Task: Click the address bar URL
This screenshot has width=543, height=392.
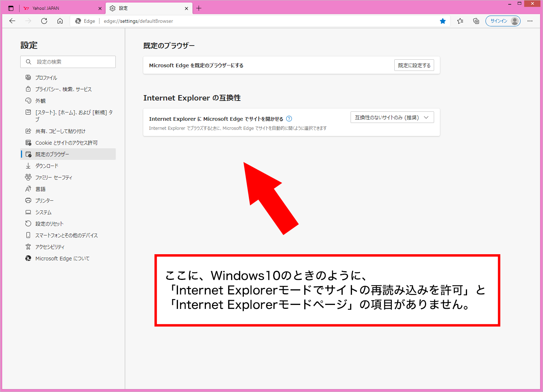Action: 138,21
